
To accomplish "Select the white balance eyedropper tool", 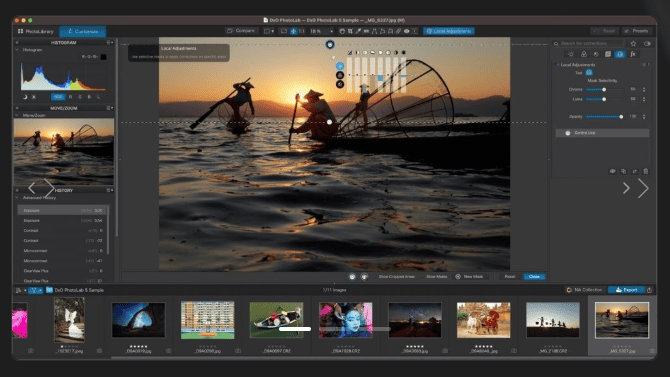I will (358, 31).
